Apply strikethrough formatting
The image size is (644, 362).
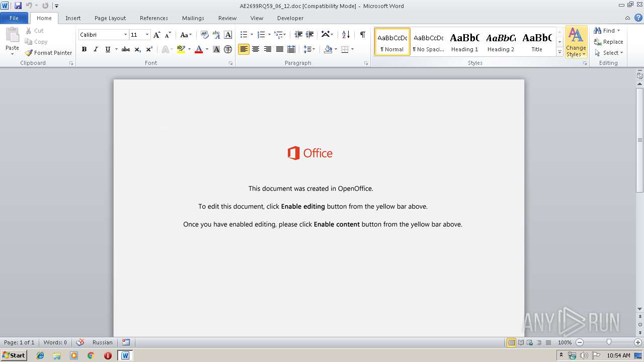pyautogui.click(x=126, y=49)
